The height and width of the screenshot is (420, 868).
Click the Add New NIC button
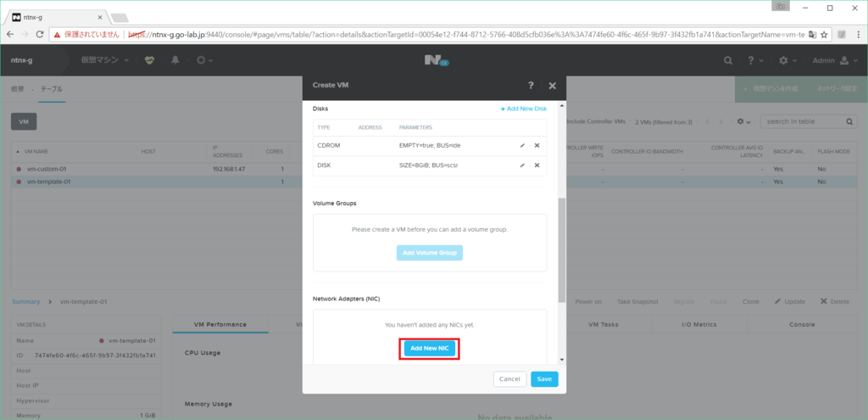pyautogui.click(x=430, y=349)
